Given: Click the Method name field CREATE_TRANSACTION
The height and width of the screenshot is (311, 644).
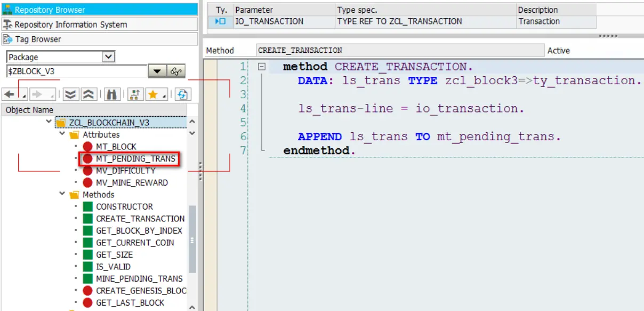Looking at the screenshot, I should 400,50.
